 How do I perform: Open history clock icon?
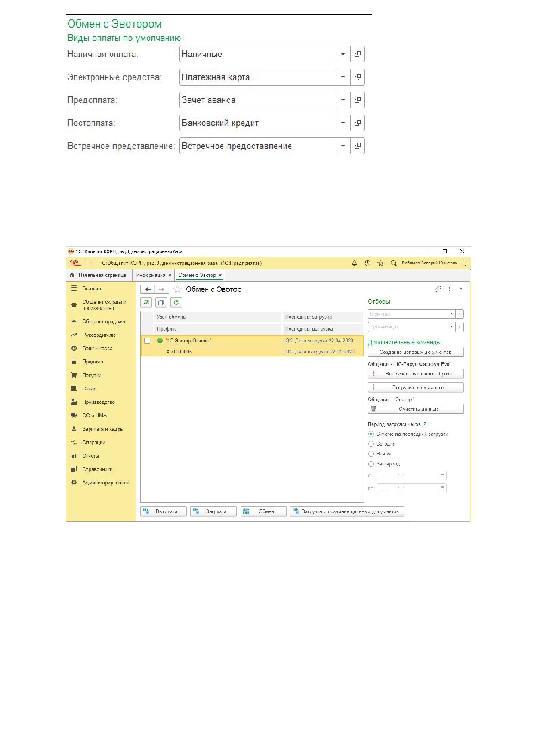point(367,263)
